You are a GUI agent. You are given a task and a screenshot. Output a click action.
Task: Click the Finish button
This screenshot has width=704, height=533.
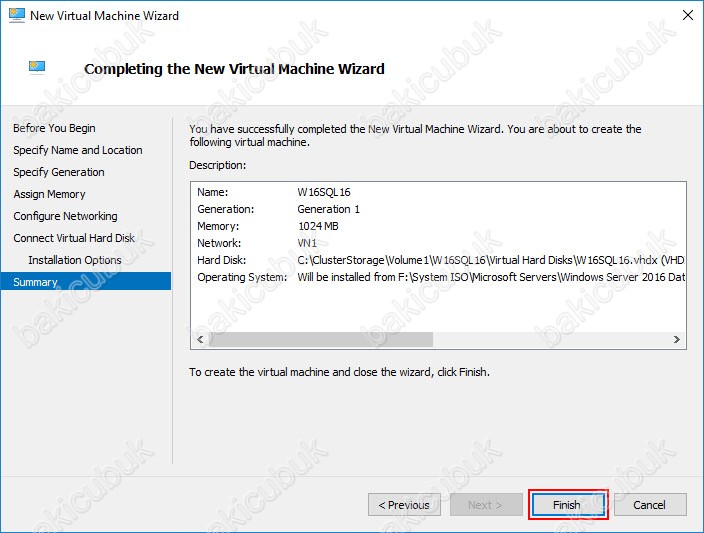coord(568,505)
